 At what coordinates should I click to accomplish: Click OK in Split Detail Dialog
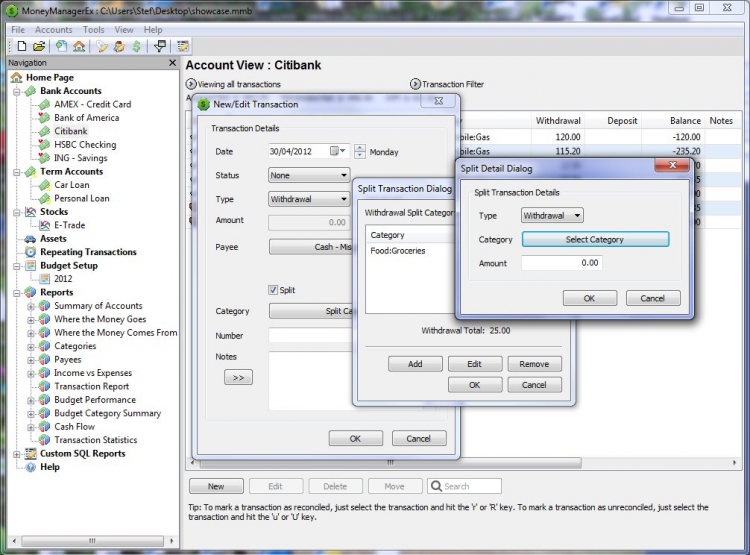click(589, 298)
